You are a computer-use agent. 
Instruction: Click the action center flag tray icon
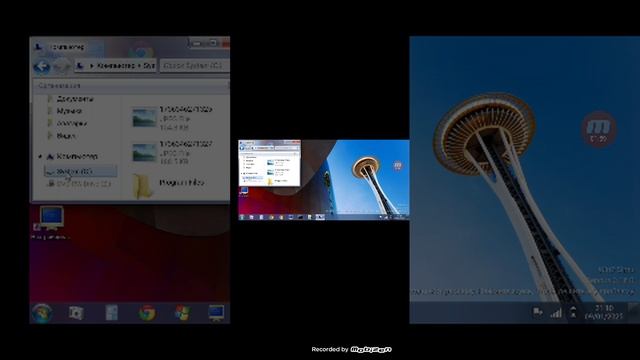(x=538, y=313)
